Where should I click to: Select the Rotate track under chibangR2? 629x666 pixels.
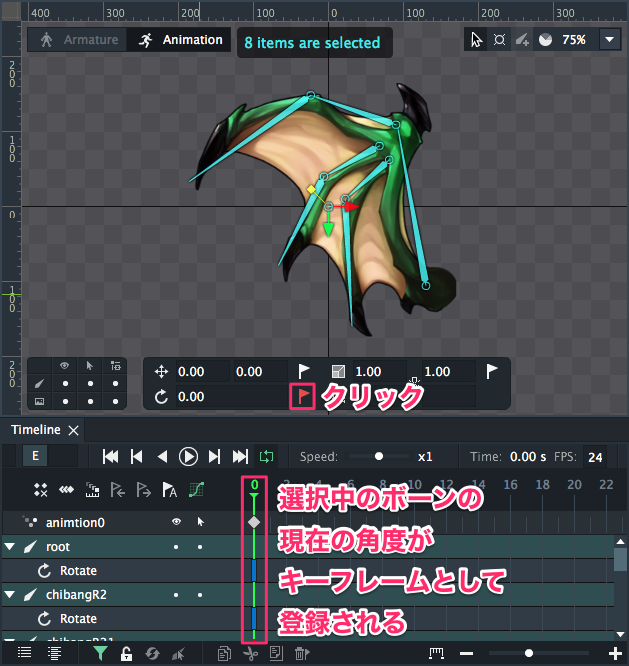click(78, 619)
